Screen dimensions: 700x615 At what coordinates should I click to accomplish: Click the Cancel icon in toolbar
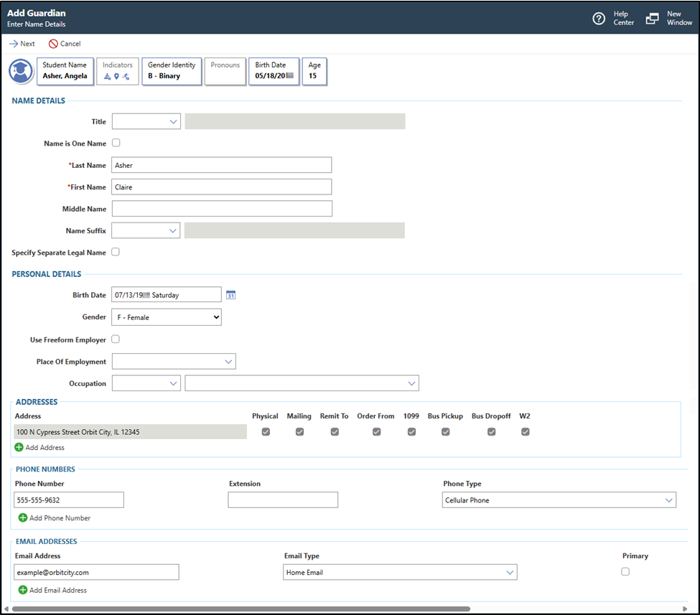click(53, 44)
